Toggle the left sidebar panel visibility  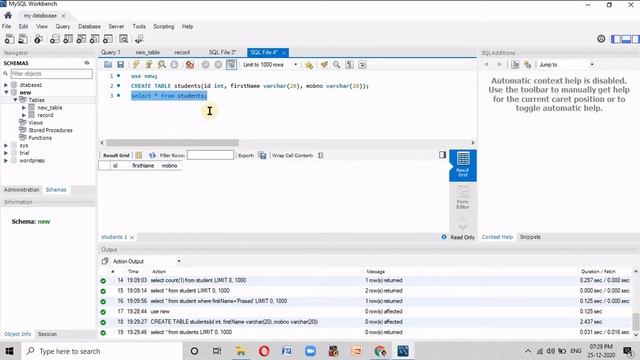click(616, 39)
